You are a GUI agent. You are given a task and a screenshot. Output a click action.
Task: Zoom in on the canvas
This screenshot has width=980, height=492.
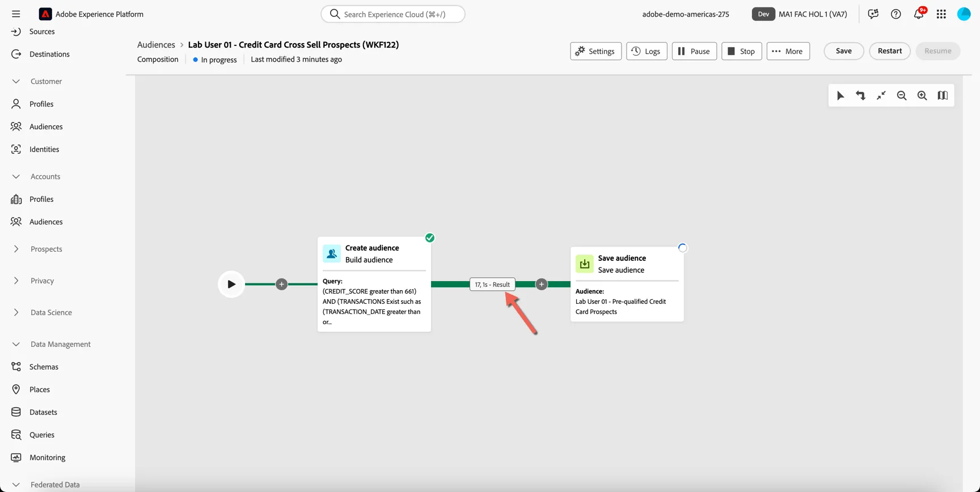pyautogui.click(x=922, y=96)
